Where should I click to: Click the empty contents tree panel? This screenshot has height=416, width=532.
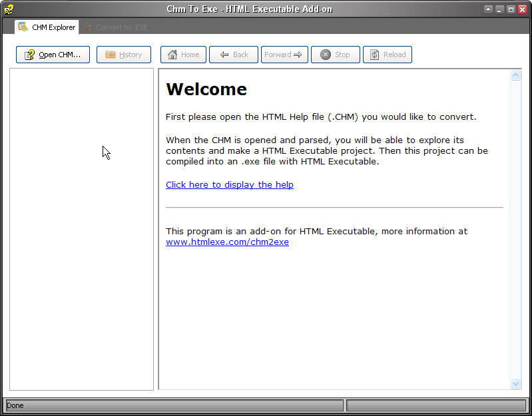(81, 229)
